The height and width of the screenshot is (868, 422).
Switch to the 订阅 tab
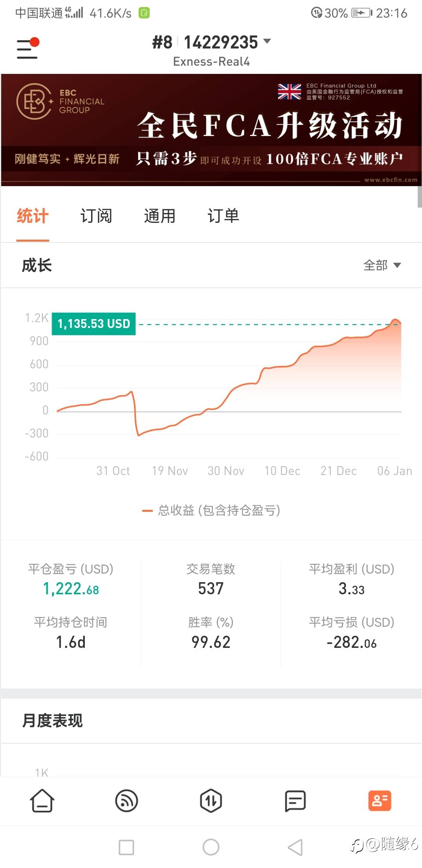(x=96, y=216)
